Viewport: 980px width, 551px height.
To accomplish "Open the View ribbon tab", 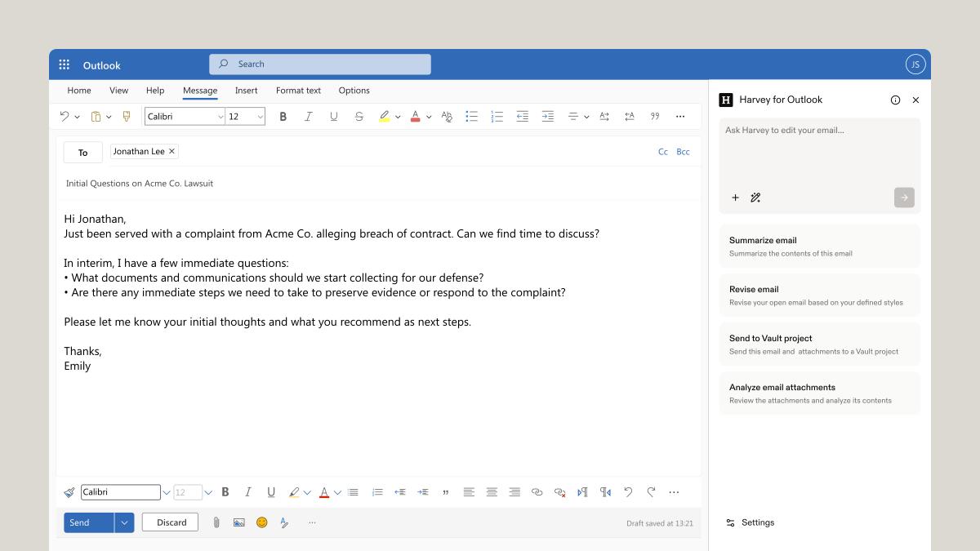I will click(118, 91).
